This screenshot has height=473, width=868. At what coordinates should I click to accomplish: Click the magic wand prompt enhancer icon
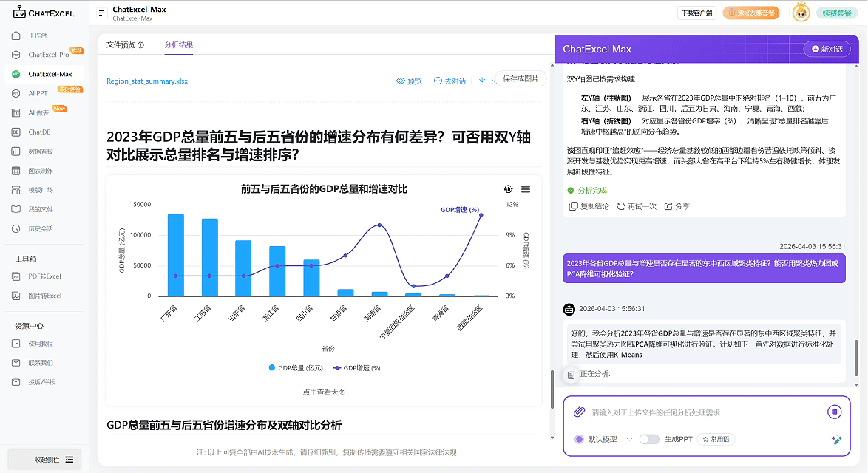click(x=836, y=439)
